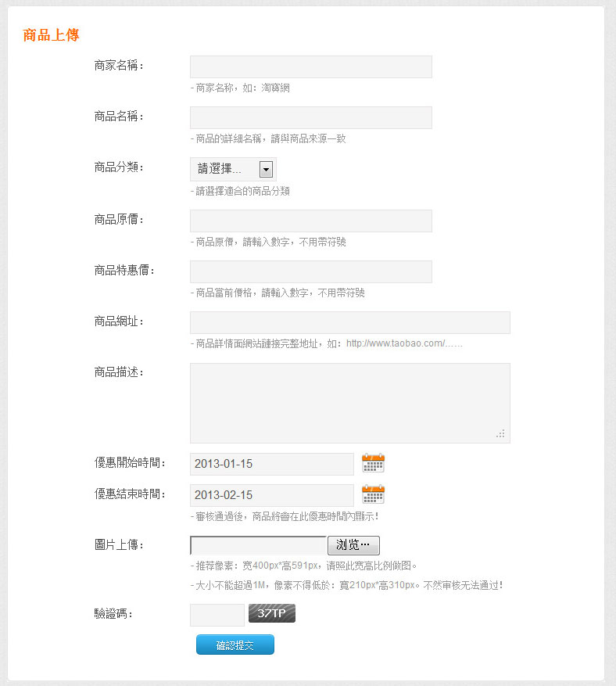Click the dropdown arrow beside 請選擇...
Image resolution: width=616 pixels, height=686 pixels.
(266, 169)
